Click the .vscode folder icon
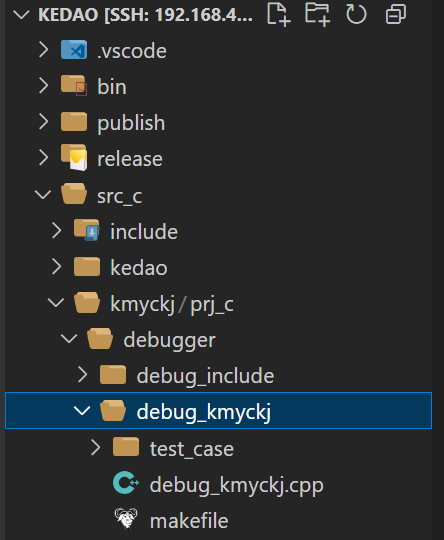 [x=74, y=50]
